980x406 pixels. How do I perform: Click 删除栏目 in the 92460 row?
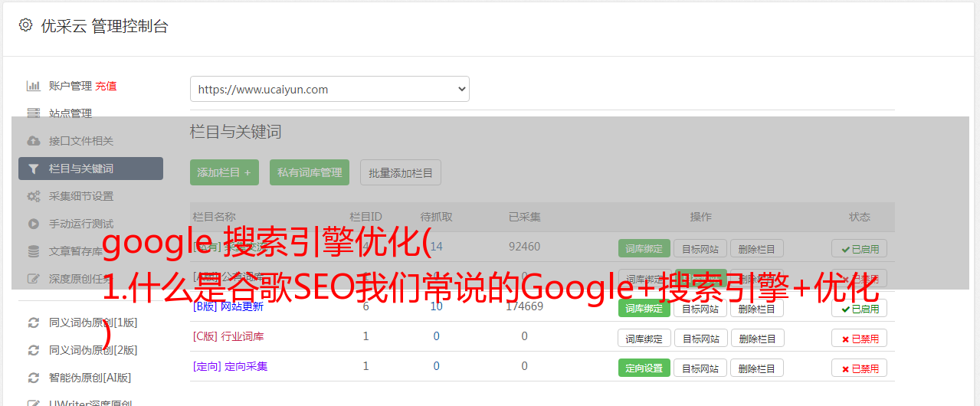[x=756, y=248]
